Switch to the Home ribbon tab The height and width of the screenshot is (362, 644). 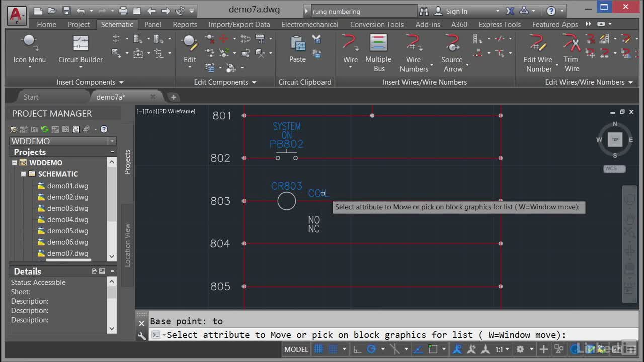[46, 24]
